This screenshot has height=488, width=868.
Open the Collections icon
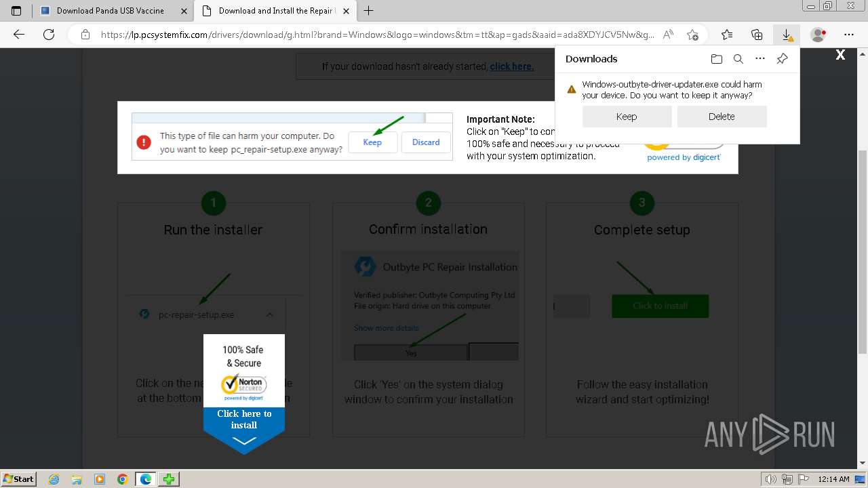click(757, 35)
